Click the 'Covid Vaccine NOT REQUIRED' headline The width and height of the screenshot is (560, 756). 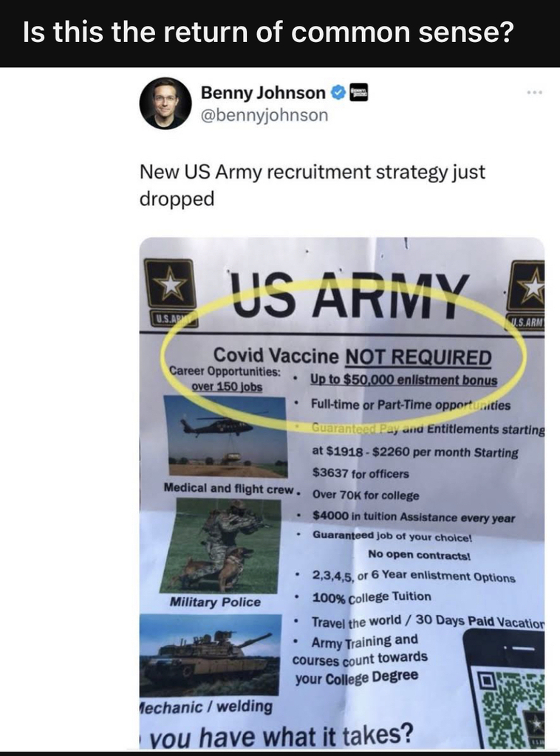click(352, 357)
